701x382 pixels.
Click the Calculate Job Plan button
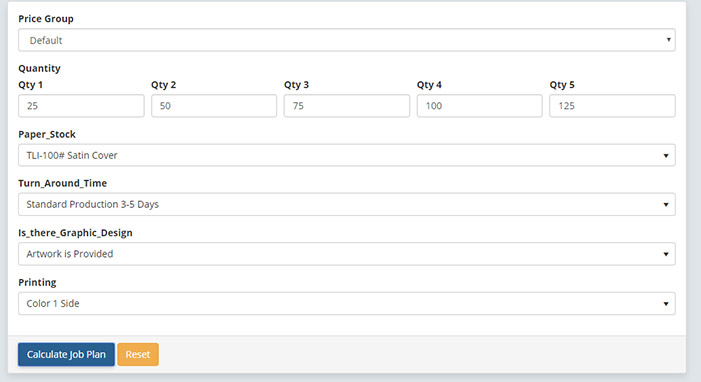[x=66, y=355]
